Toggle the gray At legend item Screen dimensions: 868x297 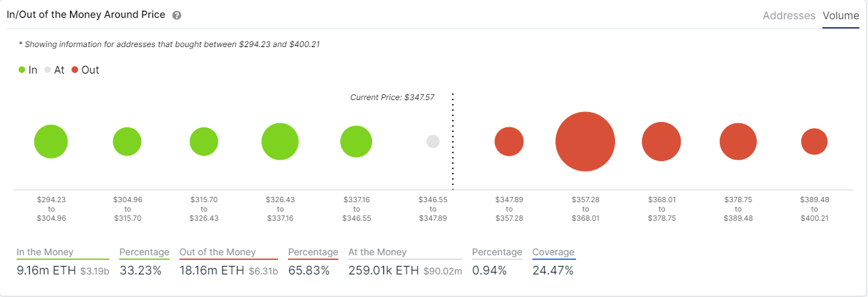pyautogui.click(x=54, y=70)
